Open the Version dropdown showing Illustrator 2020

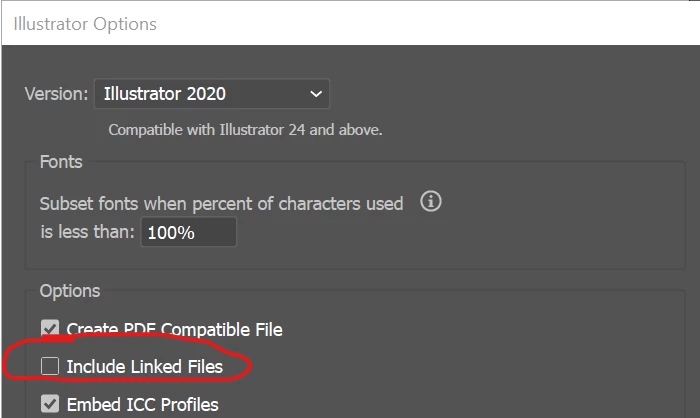pyautogui.click(x=212, y=94)
